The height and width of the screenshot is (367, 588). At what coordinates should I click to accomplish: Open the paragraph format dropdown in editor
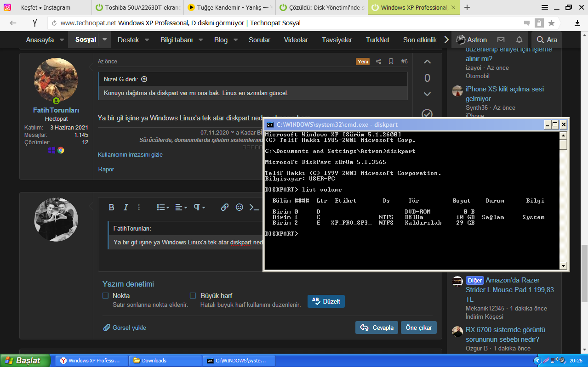tap(199, 207)
